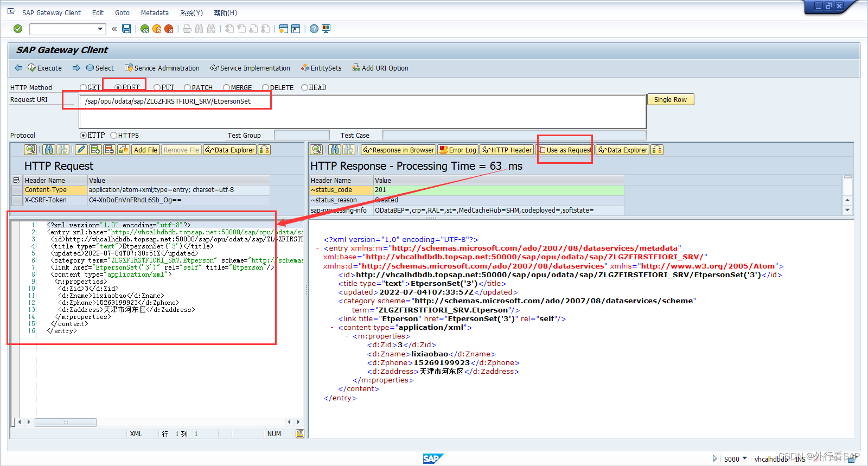868x466 pixels.
Task: Click the icon right of response Data Explorer
Action: coord(657,150)
